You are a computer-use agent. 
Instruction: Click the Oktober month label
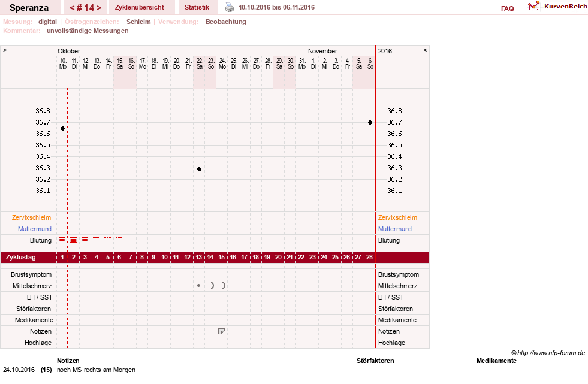(68, 51)
